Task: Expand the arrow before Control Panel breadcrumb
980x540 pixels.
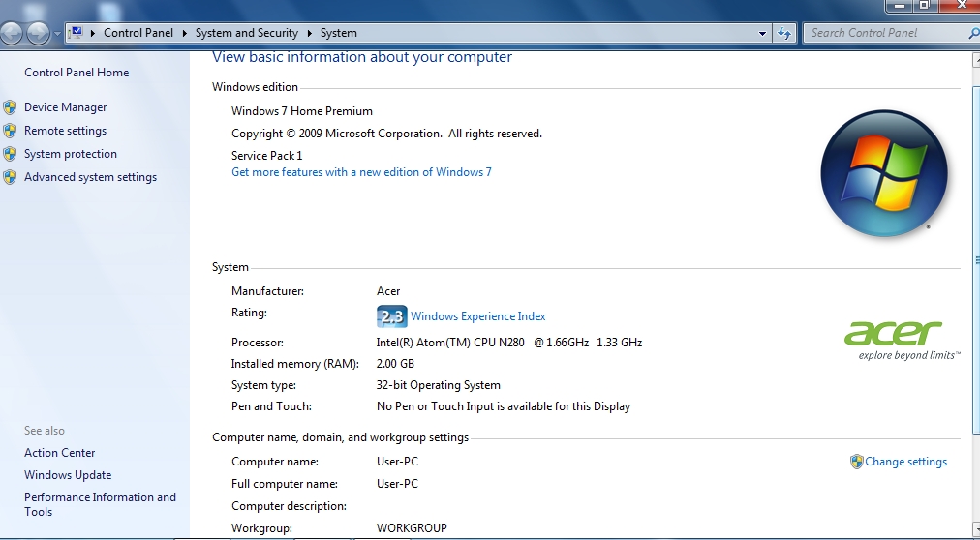Action: [93, 33]
